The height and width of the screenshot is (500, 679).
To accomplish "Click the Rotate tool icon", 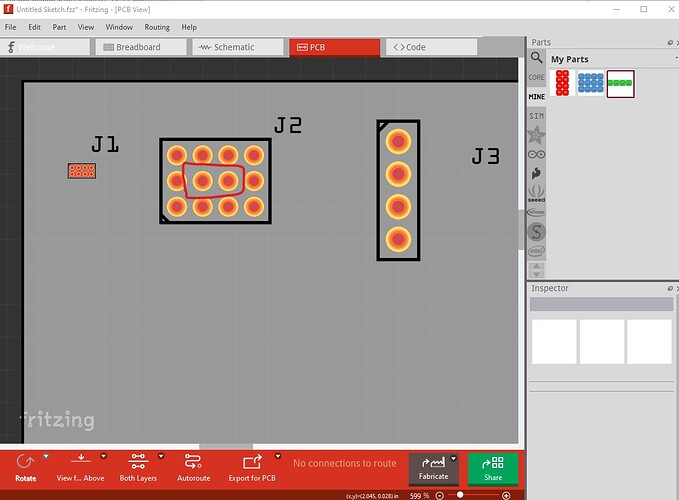I will point(26,461).
